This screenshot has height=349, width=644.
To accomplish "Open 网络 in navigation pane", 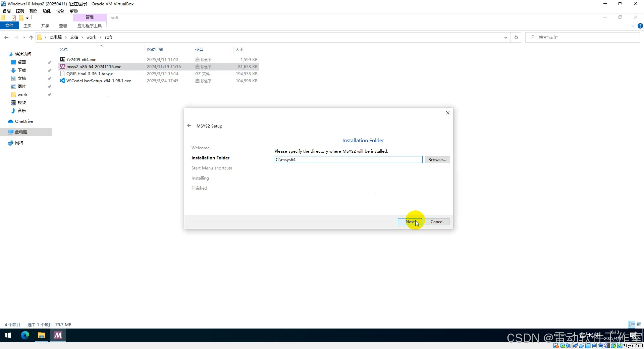I will (19, 143).
